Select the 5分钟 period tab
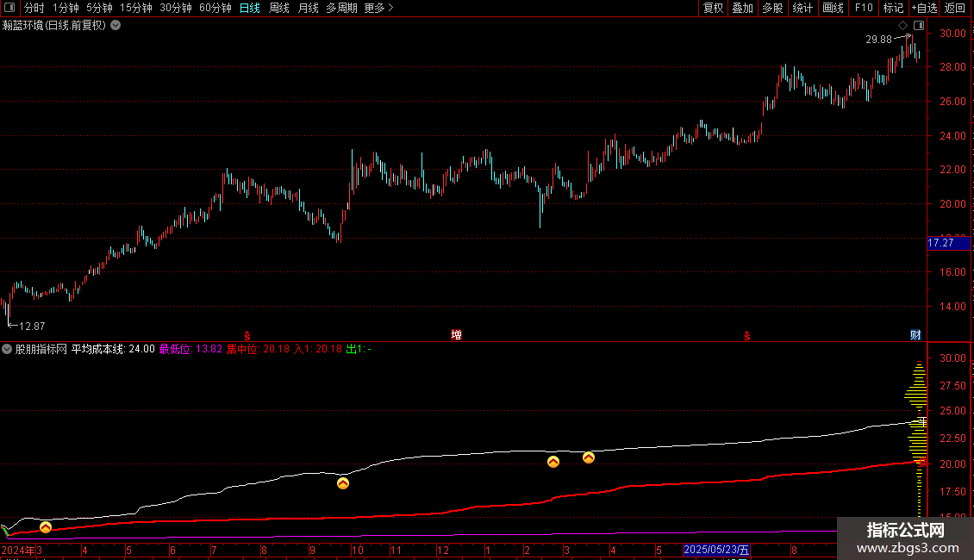The image size is (974, 560). click(x=99, y=8)
